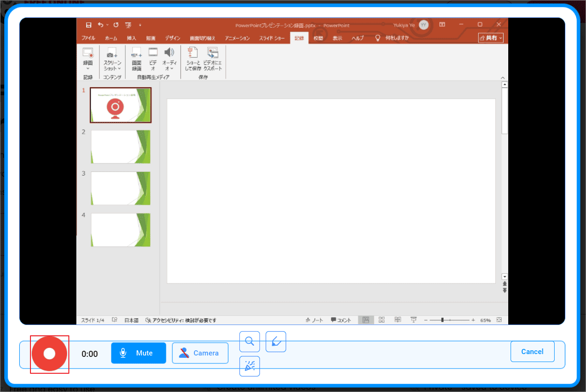Start recording with the red record button
This screenshot has height=392, width=586.
pos(49,354)
